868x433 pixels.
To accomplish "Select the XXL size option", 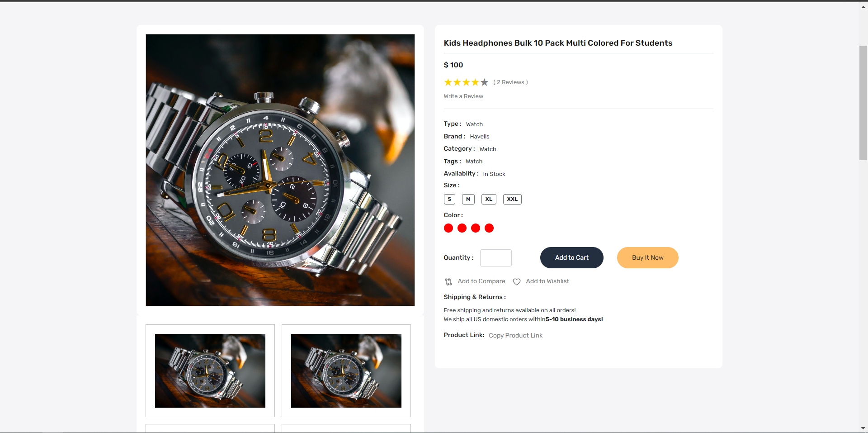I will pyautogui.click(x=512, y=199).
